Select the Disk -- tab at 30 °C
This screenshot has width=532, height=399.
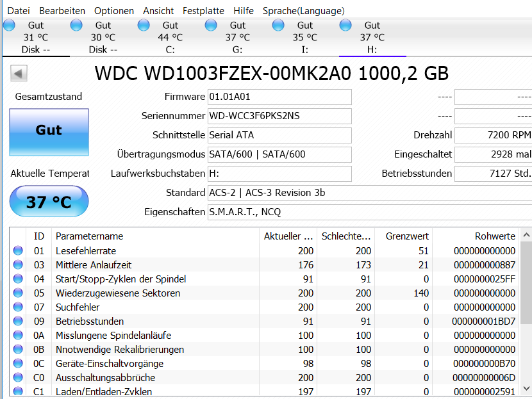103,38
